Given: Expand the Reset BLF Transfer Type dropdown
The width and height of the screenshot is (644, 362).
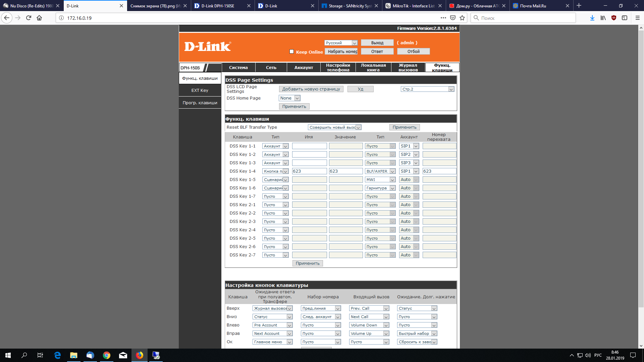Looking at the screenshot, I should point(334,127).
